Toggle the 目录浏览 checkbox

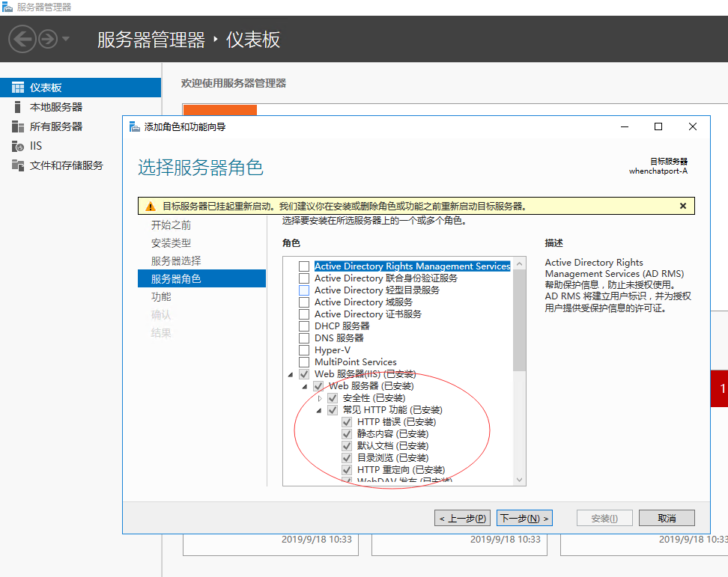347,458
